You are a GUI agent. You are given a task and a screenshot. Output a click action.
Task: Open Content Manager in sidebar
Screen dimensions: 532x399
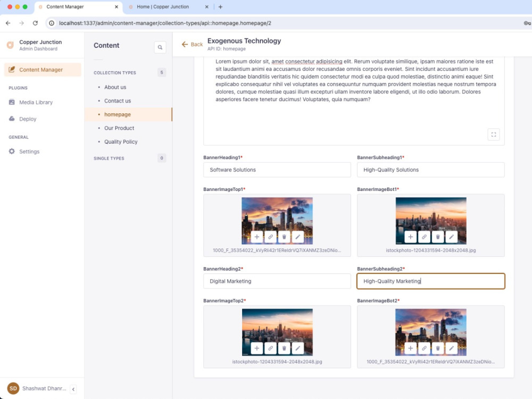(x=43, y=70)
